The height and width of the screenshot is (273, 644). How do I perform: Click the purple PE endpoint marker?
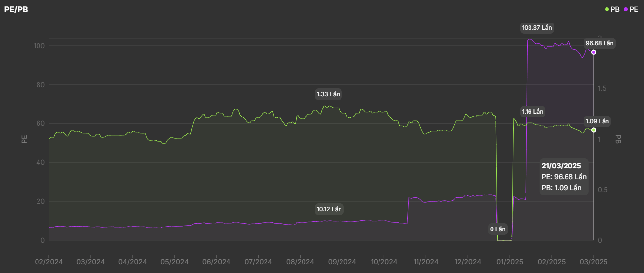(594, 52)
